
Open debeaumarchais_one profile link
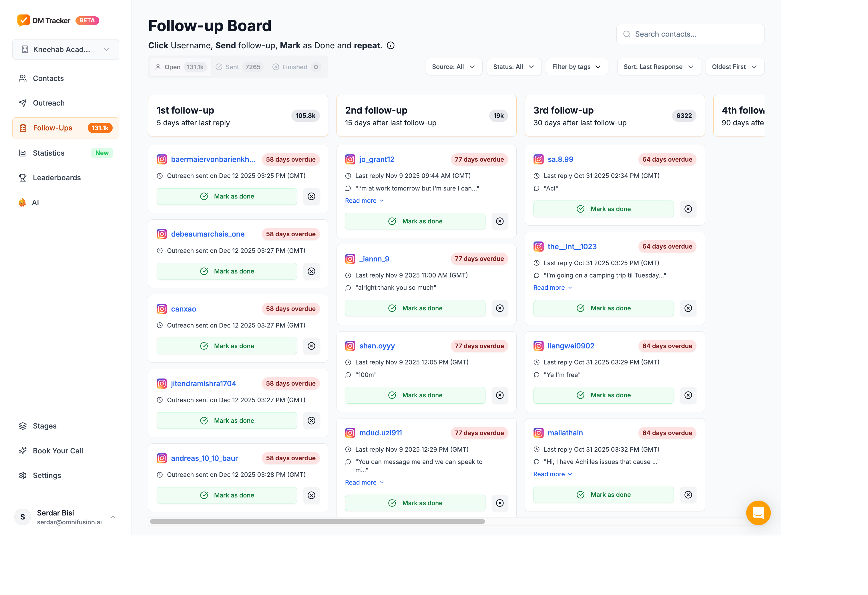click(x=208, y=234)
